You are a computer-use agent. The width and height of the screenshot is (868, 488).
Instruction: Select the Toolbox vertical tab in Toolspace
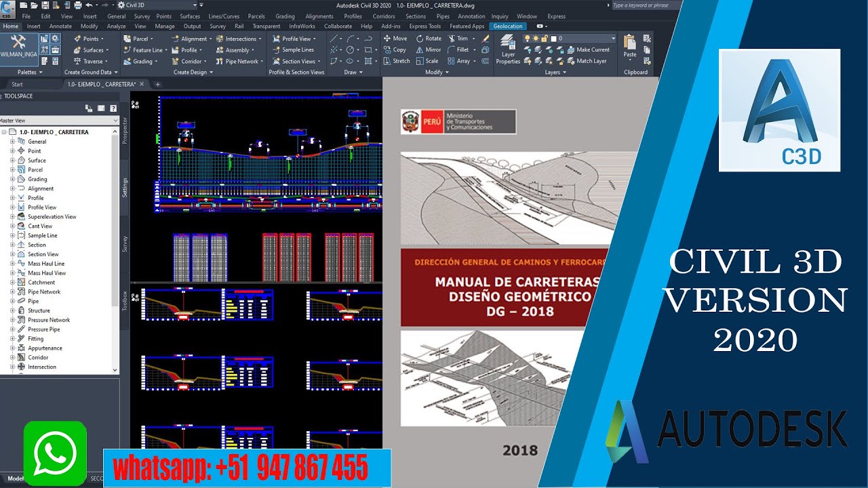(125, 300)
